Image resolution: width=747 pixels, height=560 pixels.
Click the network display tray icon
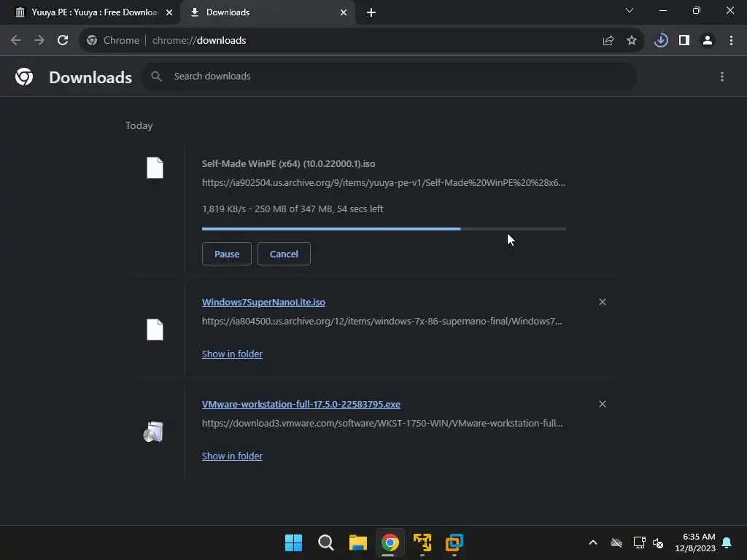(639, 542)
